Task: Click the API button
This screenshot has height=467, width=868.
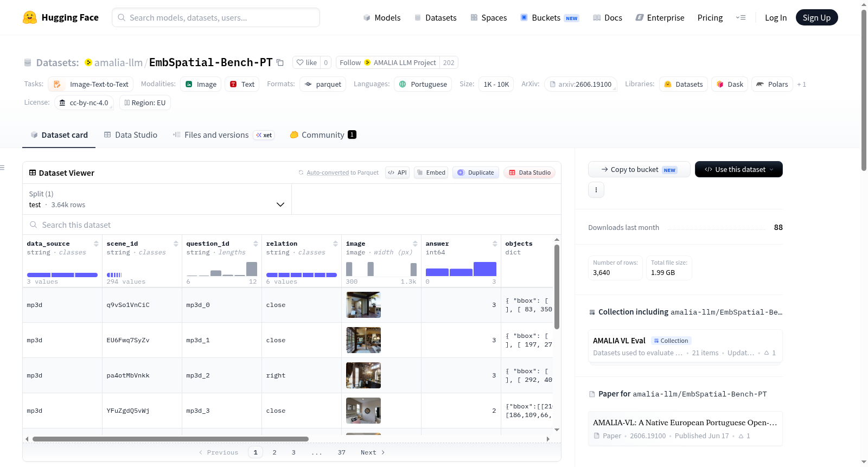Action: [397, 172]
